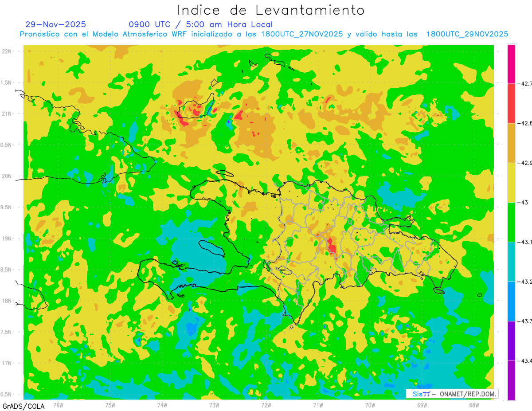The height and width of the screenshot is (411, 532).
Task: Select the green swatch in the color legend
Action: [511, 222]
